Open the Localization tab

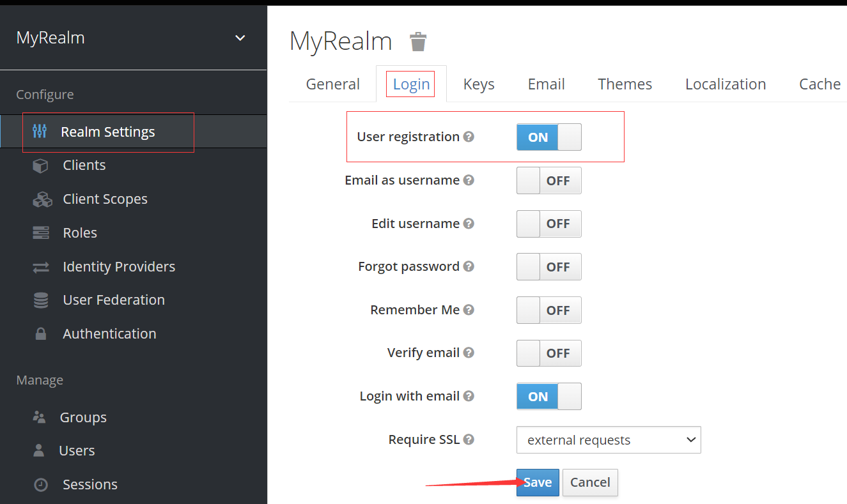click(x=726, y=84)
